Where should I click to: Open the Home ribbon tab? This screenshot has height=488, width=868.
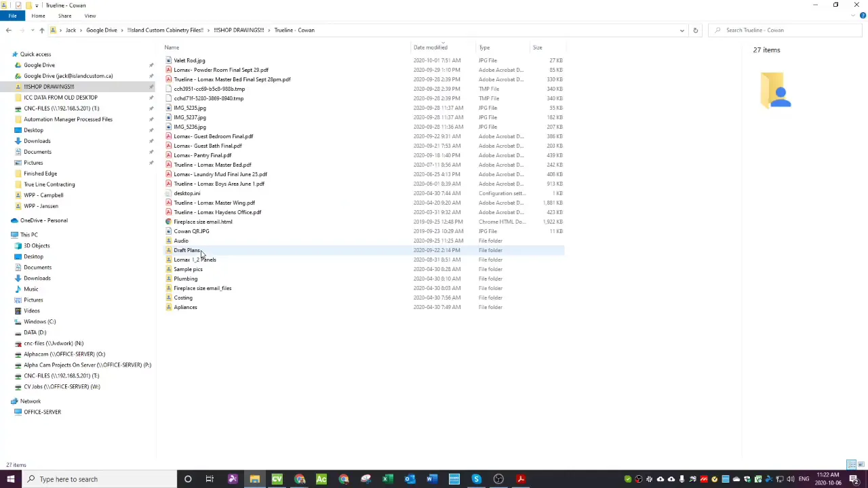(x=38, y=16)
